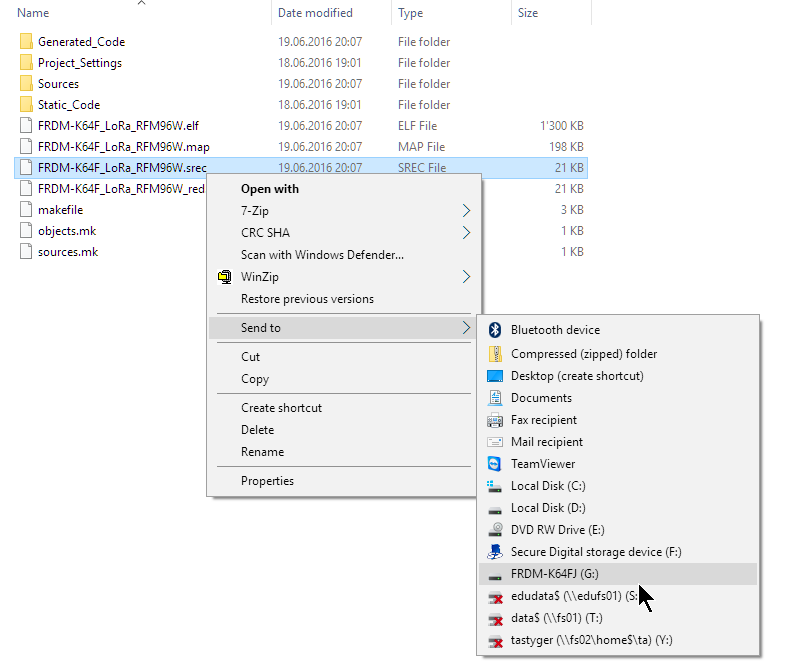This screenshot has height=666, width=786.
Task: Click the DVD RW Drive (E:) icon
Action: 494,530
